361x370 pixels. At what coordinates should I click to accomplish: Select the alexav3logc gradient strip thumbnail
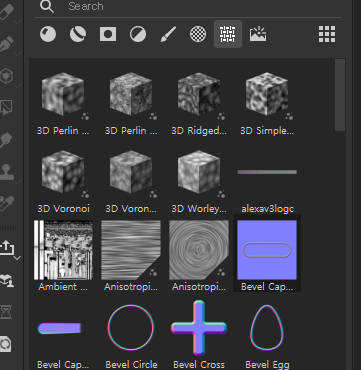267,172
